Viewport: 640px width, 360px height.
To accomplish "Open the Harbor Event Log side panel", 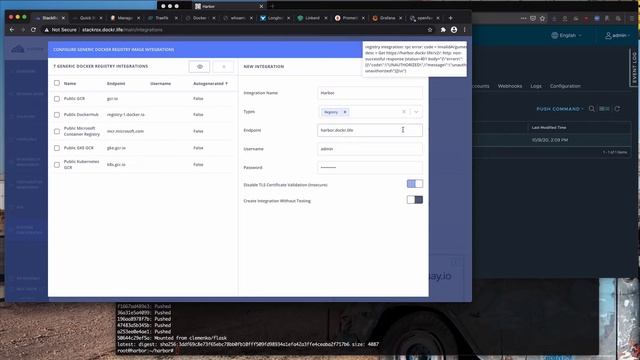I will (x=634, y=67).
